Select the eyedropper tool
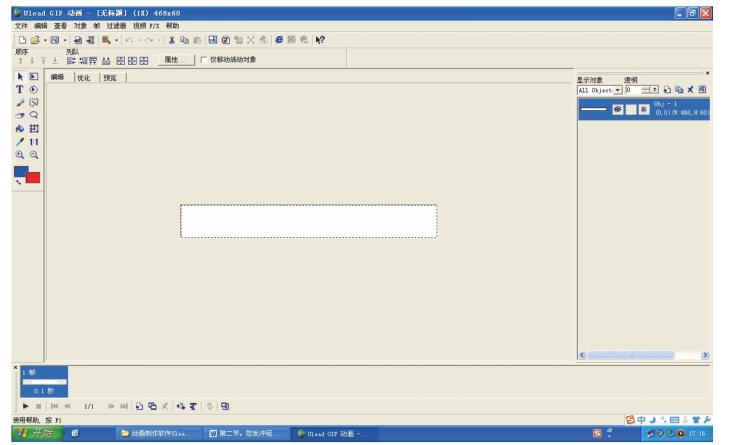Viewport: 737px width, 445px height. pos(20,141)
